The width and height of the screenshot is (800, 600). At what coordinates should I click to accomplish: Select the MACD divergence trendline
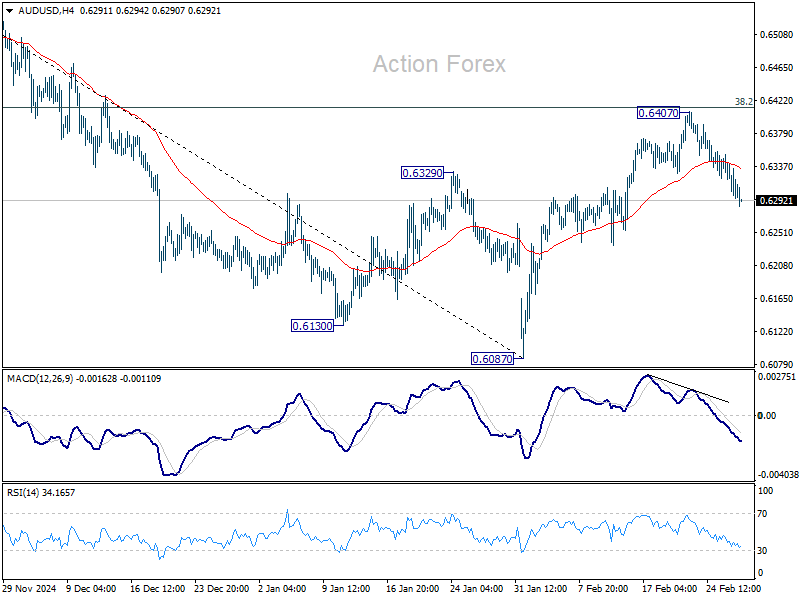[x=689, y=389]
